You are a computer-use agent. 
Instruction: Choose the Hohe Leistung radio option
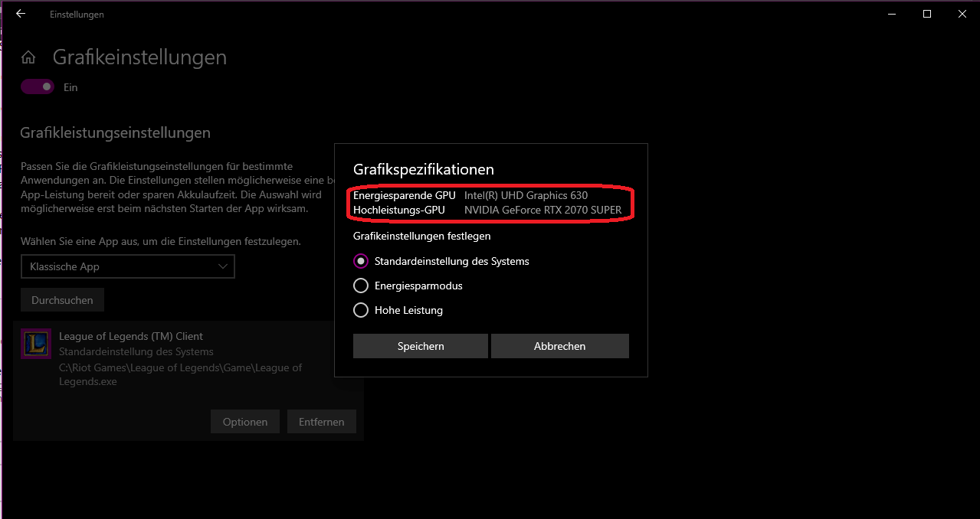click(x=361, y=310)
